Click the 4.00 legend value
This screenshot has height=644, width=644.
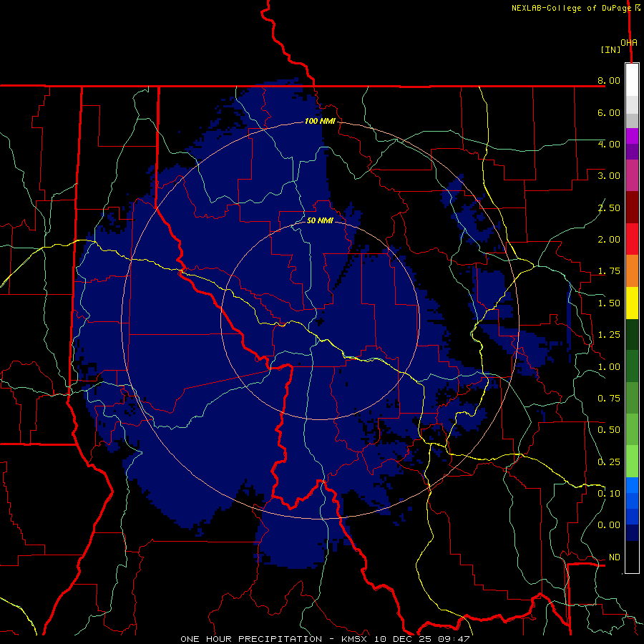tap(609, 144)
